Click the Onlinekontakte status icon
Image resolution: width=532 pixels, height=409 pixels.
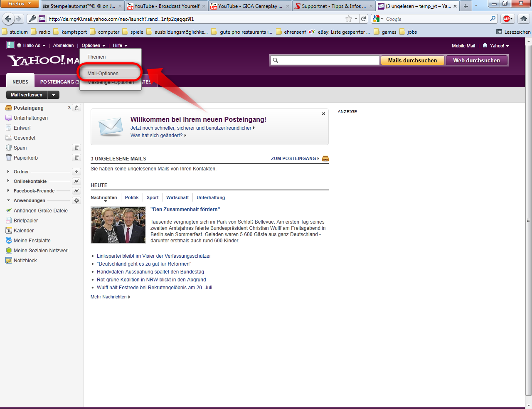coord(76,181)
